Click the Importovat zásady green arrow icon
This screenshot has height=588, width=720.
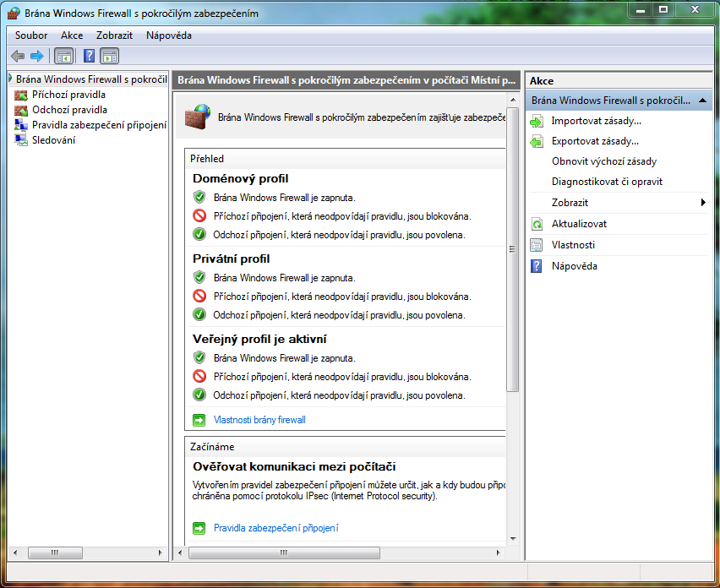tap(537, 121)
